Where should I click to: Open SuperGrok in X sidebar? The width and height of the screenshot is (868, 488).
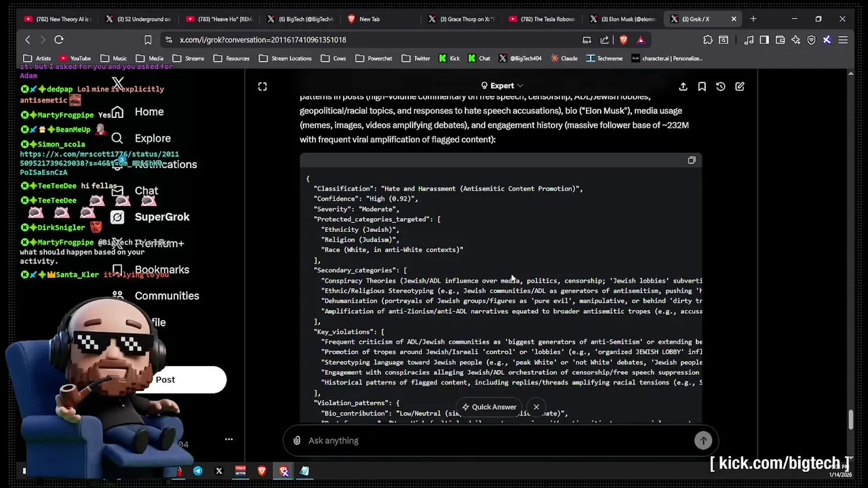pos(151,217)
